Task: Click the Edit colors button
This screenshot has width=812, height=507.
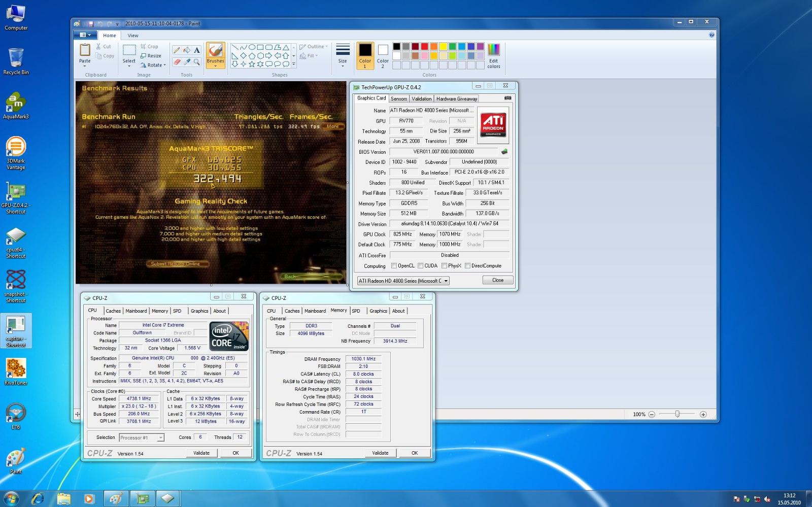Action: tap(494, 56)
